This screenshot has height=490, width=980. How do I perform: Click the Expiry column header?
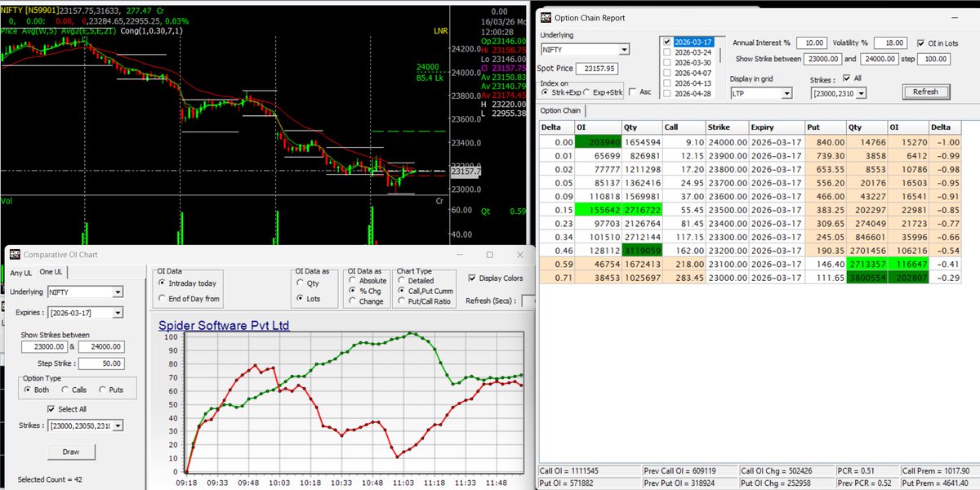776,127
